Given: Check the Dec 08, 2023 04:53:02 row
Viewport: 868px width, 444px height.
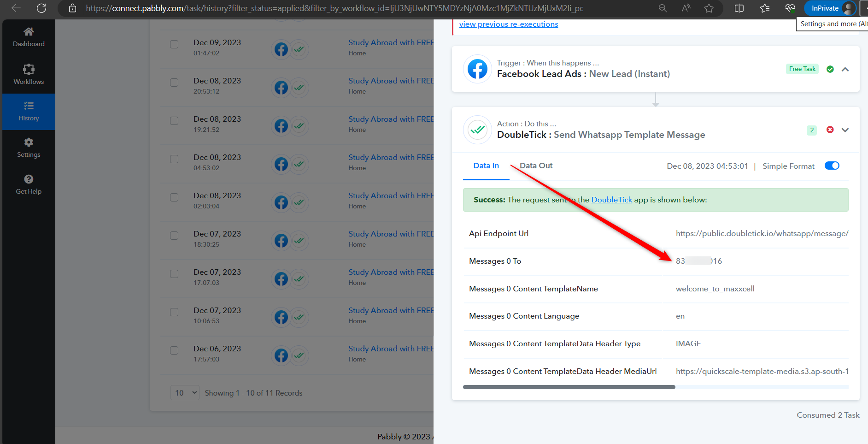Looking at the screenshot, I should tap(174, 159).
